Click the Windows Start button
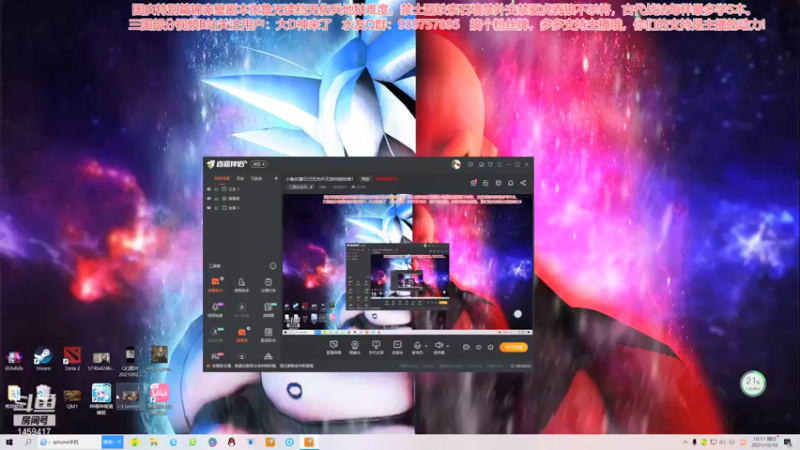The height and width of the screenshot is (450, 800). [x=9, y=442]
